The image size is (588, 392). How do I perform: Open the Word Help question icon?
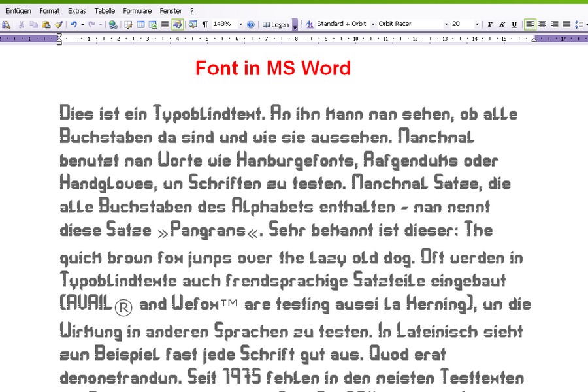pos(251,25)
